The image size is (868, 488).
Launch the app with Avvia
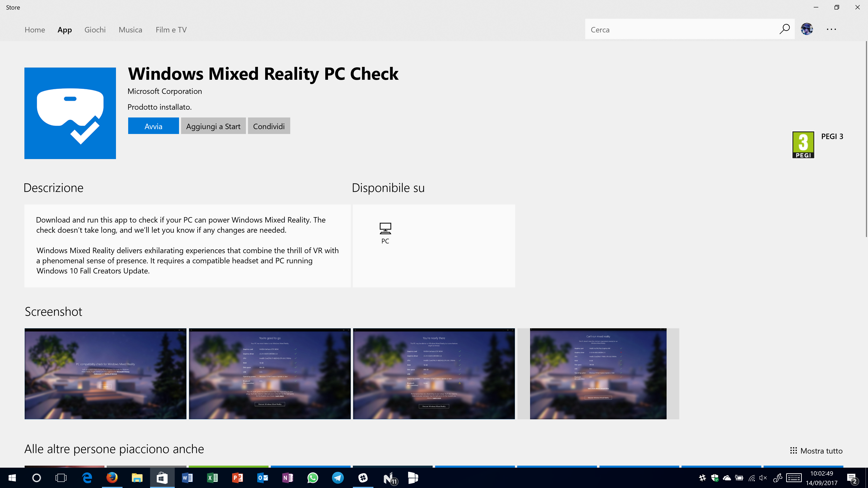pos(153,126)
